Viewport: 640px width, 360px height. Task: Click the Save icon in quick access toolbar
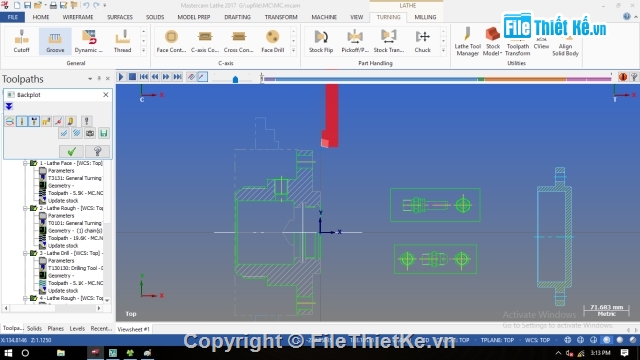coord(27,5)
